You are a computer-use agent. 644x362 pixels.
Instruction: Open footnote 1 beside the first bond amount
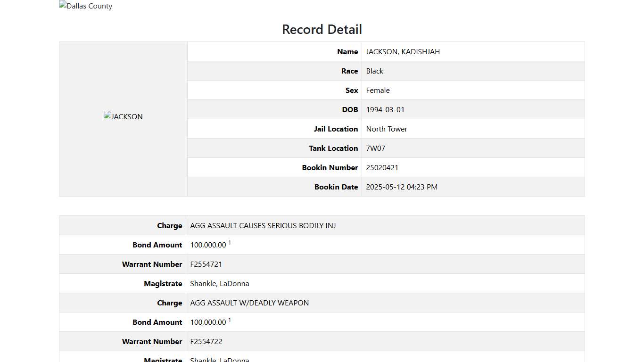coord(230,242)
